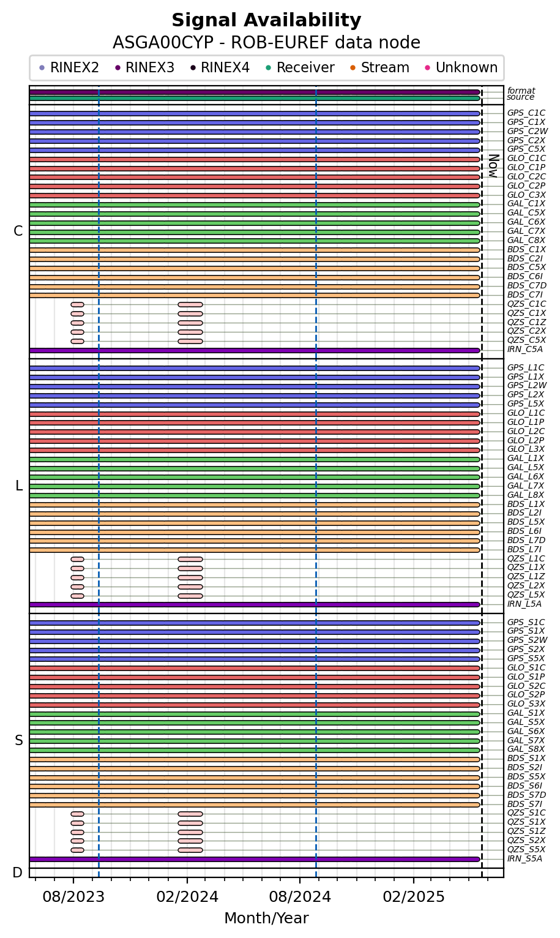Click the BDS_S1X row label
This screenshot has width=560, height=938.
point(526,759)
